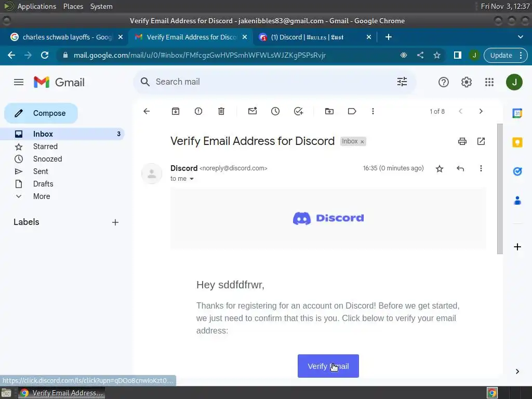
Task: Click the Compose button
Action: click(41, 113)
